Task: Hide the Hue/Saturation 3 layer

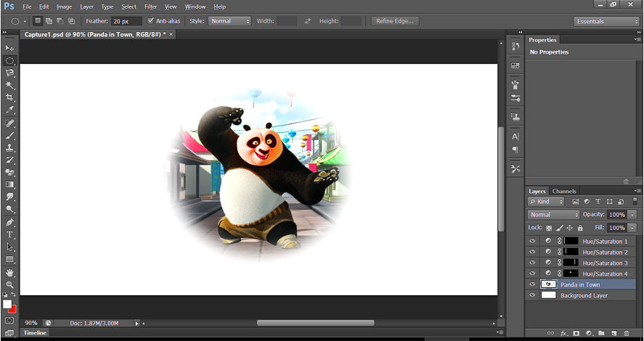Action: coord(532,263)
